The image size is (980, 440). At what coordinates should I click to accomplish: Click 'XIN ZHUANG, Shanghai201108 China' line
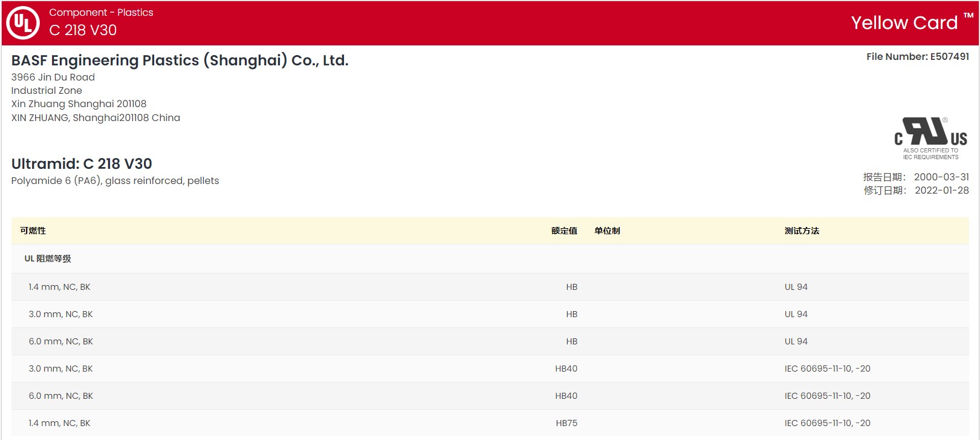[96, 117]
